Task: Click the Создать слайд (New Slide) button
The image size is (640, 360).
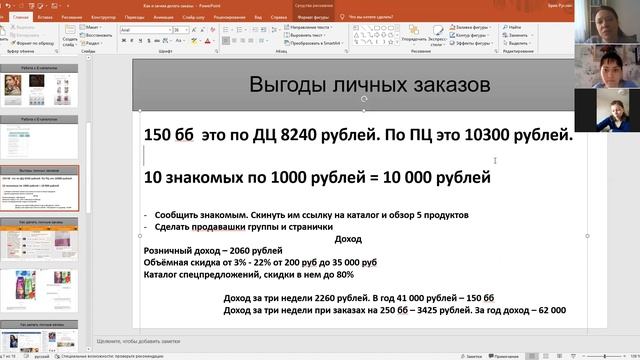Action: [x=70, y=35]
